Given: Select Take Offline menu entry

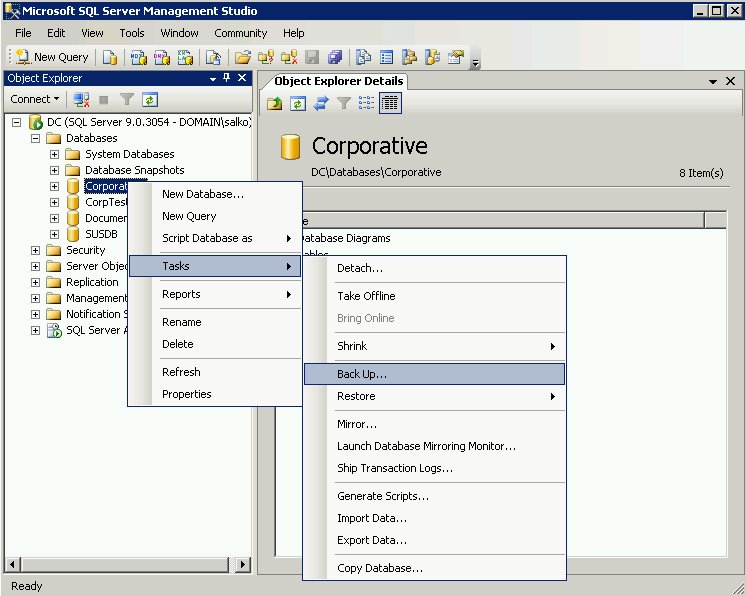Looking at the screenshot, I should [x=434, y=296].
